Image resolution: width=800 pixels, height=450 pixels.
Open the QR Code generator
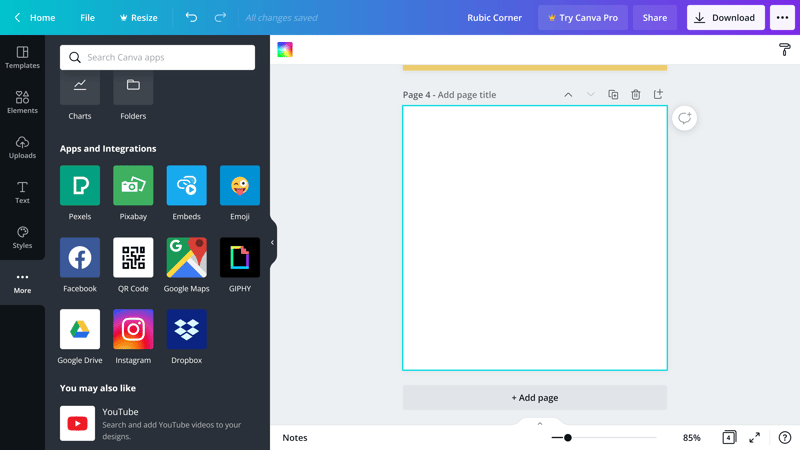pyautogui.click(x=133, y=258)
